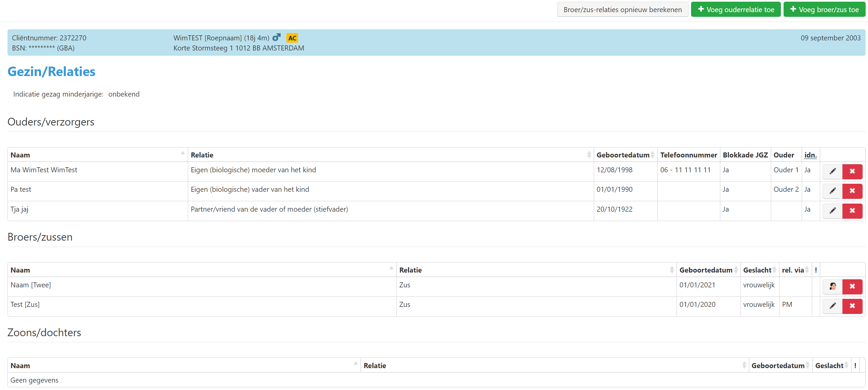This screenshot has width=868, height=390.
Task: Edit the Tja jaj stepfather row
Action: (x=832, y=211)
